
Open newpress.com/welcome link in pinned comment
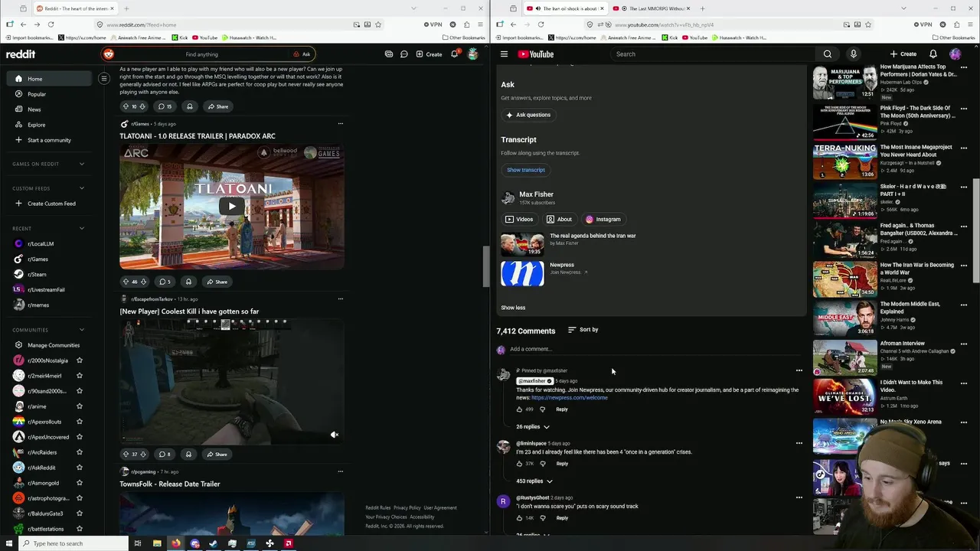coord(570,398)
